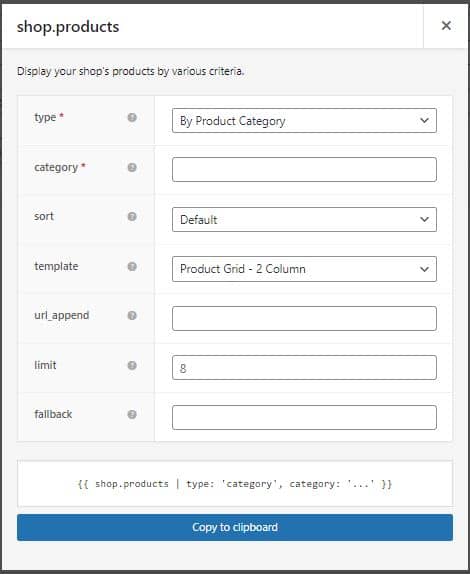Click the shop.products shortcode snippet text

tap(235, 484)
